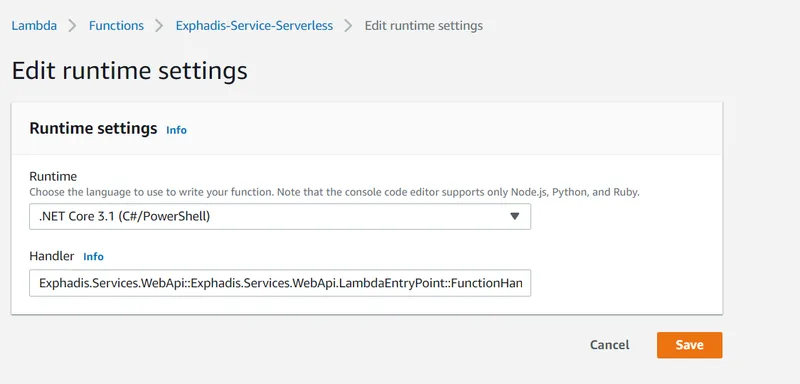800x384 pixels.
Task: Click Info link beside Runtime settings
Action: (177, 130)
